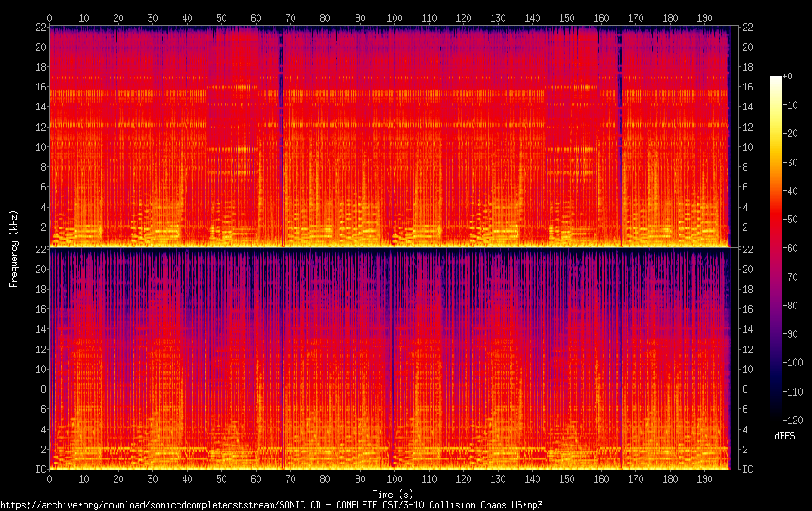The height and width of the screenshot is (511, 812).
Task: Click the 50 tick on the top time axis
Action: [x=221, y=17]
